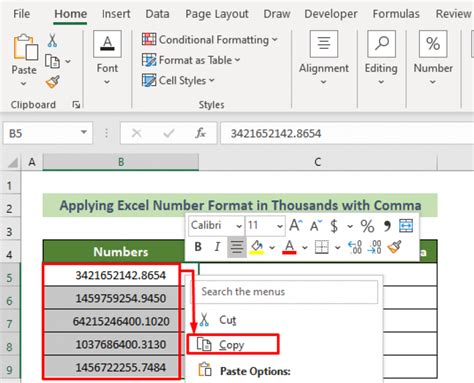Click the Copy icon in Clipboard group
The width and height of the screenshot is (474, 383).
click(x=52, y=61)
